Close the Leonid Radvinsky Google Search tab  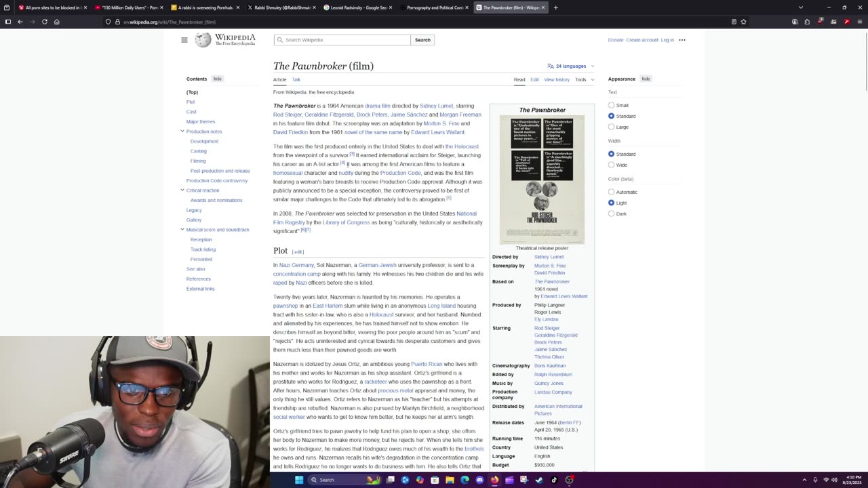391,7
